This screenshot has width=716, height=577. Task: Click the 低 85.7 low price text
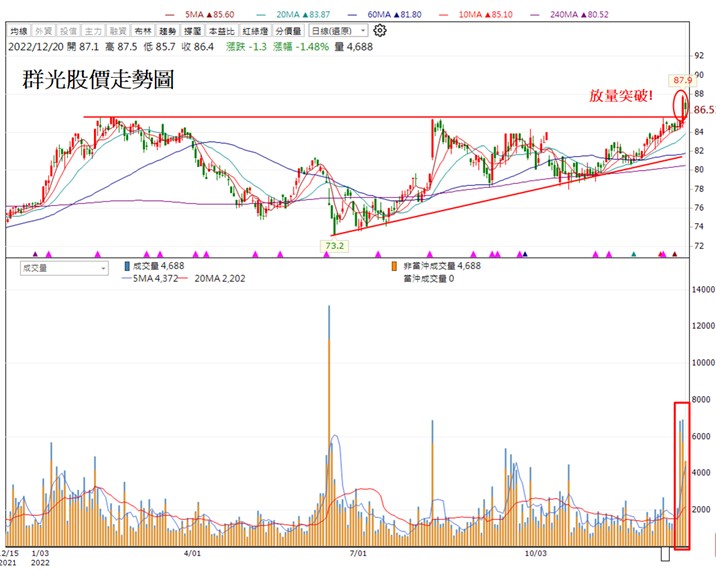point(159,47)
